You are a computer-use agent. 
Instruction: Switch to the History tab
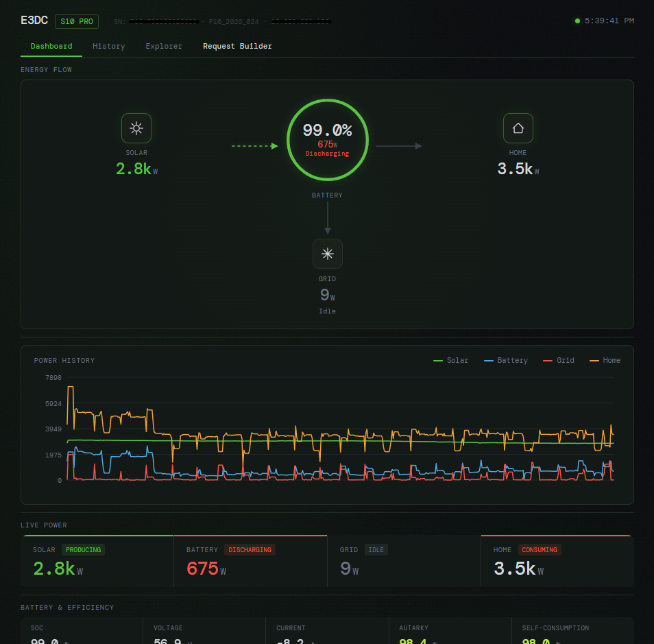(x=108, y=47)
